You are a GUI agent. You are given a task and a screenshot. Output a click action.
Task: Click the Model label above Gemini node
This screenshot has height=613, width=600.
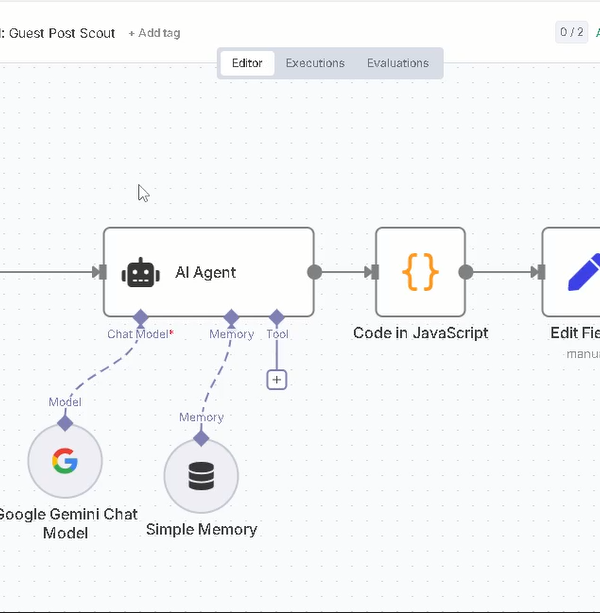click(65, 402)
